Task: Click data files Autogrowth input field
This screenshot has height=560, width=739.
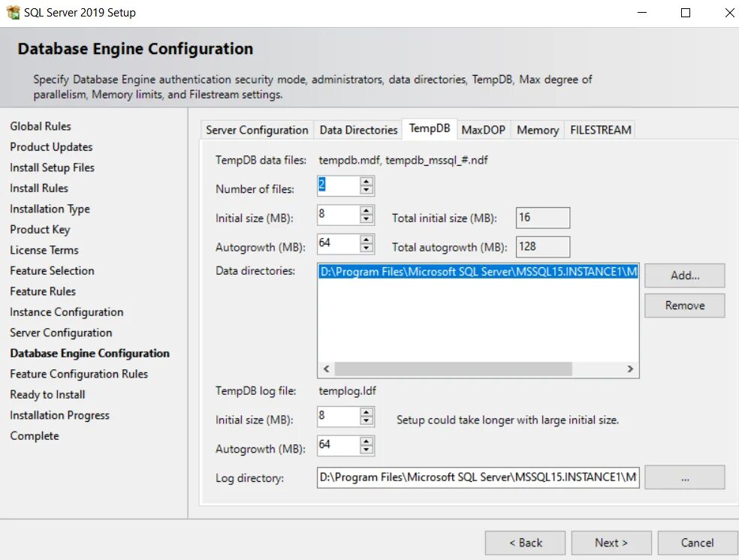Action: [x=339, y=244]
